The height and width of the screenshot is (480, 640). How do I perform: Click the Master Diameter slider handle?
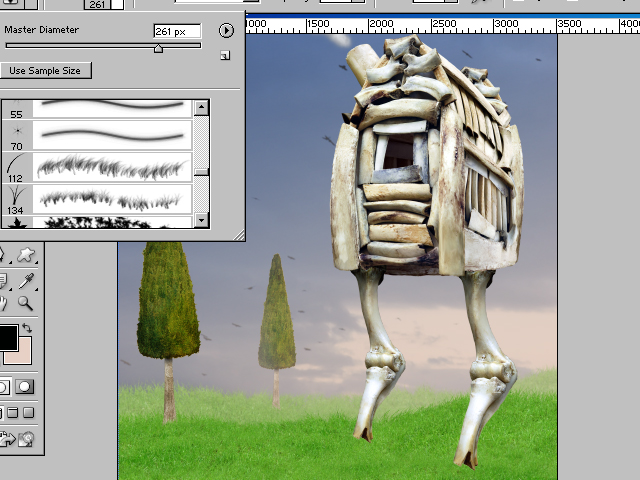[158, 48]
